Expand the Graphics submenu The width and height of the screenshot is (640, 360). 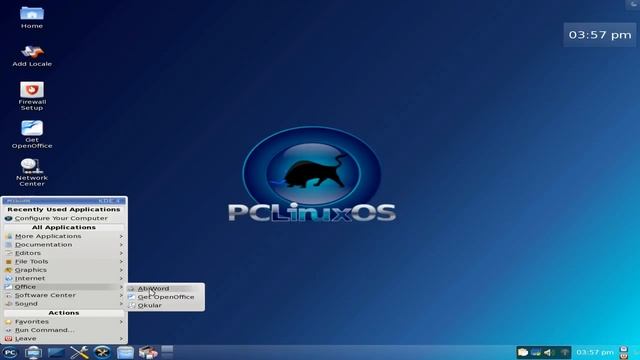click(x=64, y=270)
